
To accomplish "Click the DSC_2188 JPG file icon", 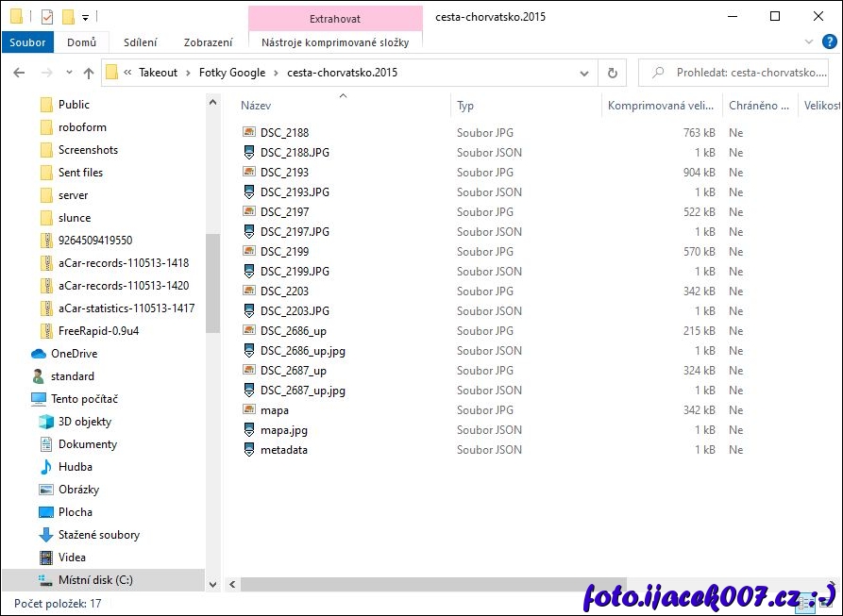I will click(x=249, y=133).
